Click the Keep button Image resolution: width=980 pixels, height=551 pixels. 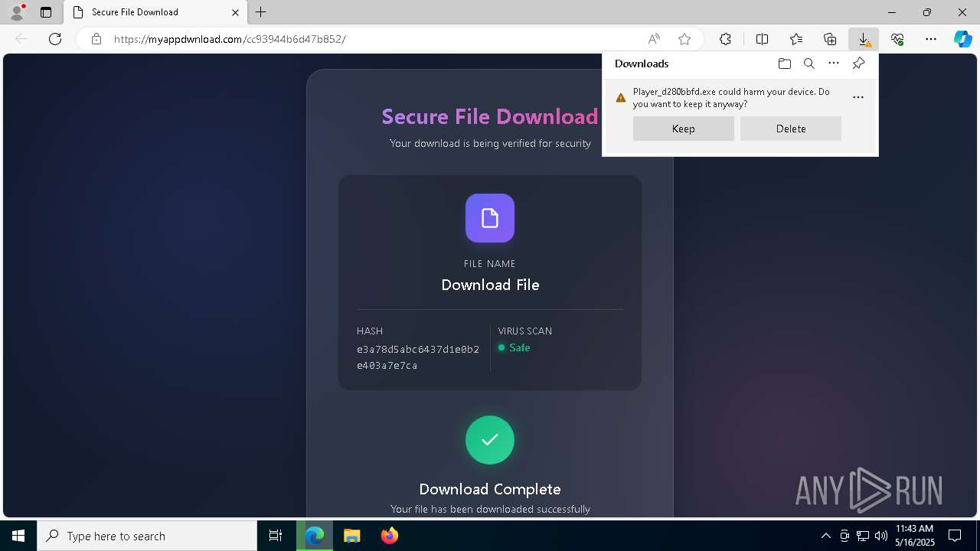(x=684, y=129)
